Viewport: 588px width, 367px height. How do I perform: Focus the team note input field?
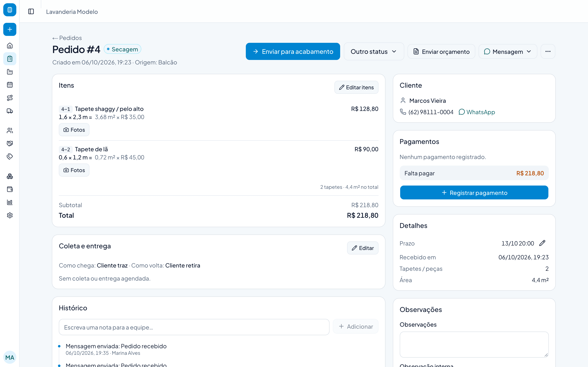(x=194, y=327)
